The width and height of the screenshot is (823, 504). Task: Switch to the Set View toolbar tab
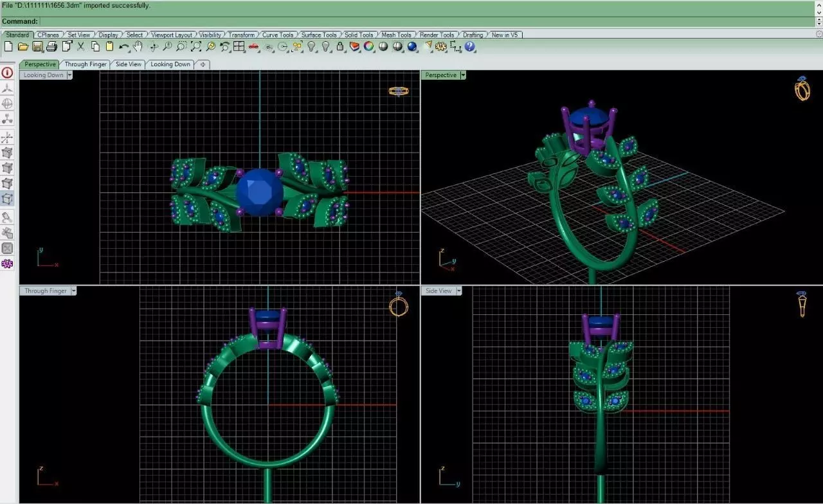[x=79, y=35]
